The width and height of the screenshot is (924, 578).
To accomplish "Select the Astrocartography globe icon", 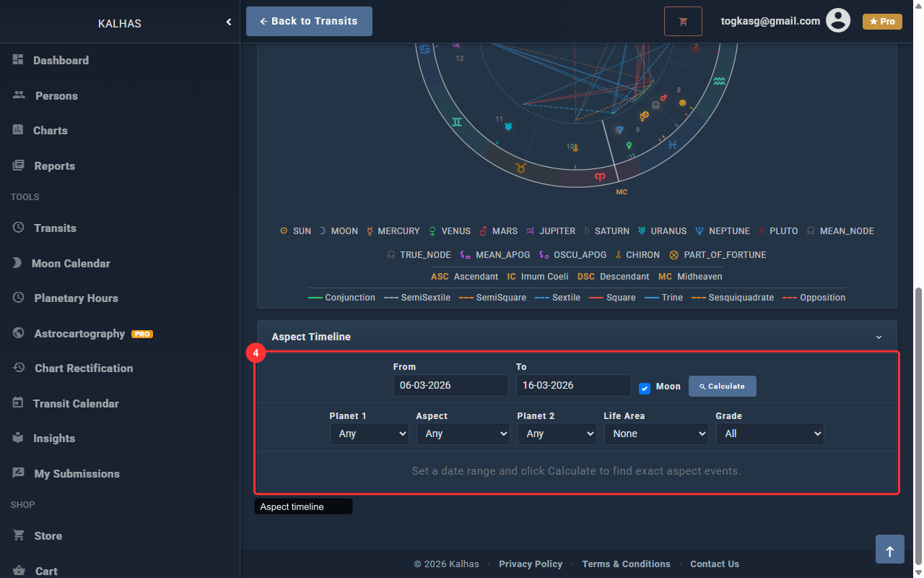I will 19,333.
